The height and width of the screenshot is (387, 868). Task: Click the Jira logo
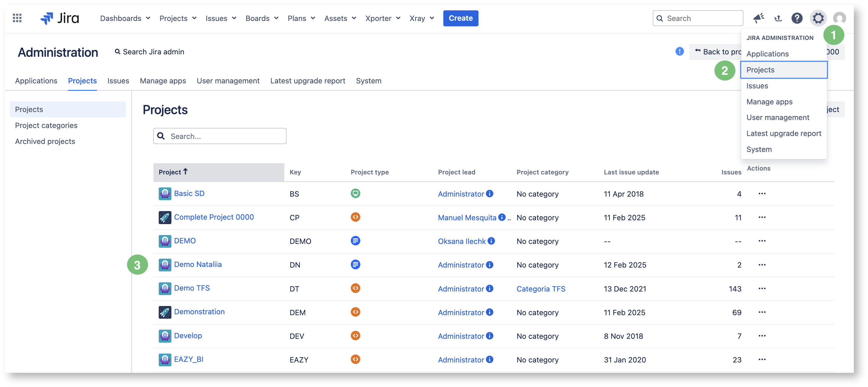tap(60, 18)
